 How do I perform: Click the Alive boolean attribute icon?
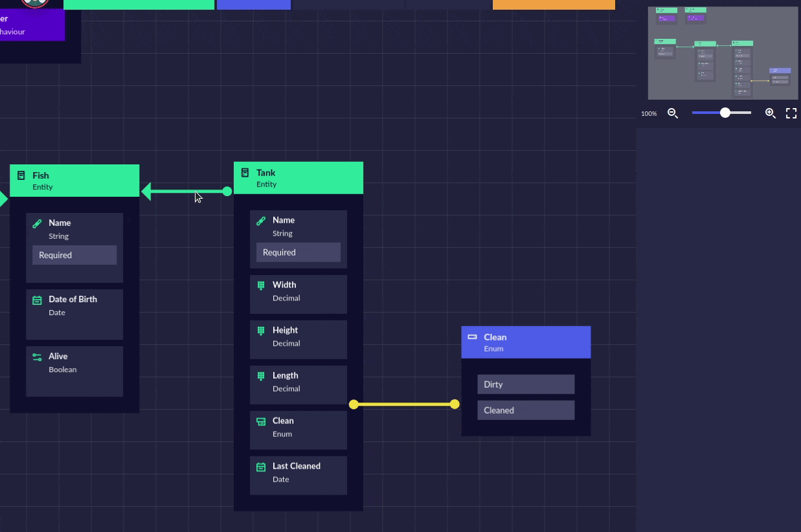37,357
